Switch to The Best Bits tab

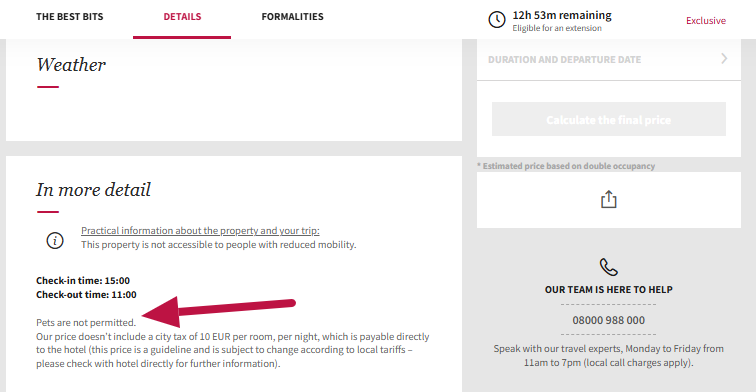coord(69,17)
